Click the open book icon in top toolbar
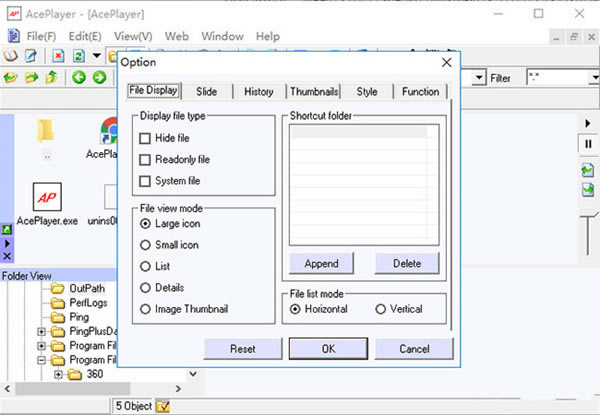The height and width of the screenshot is (415, 600). 10,56
